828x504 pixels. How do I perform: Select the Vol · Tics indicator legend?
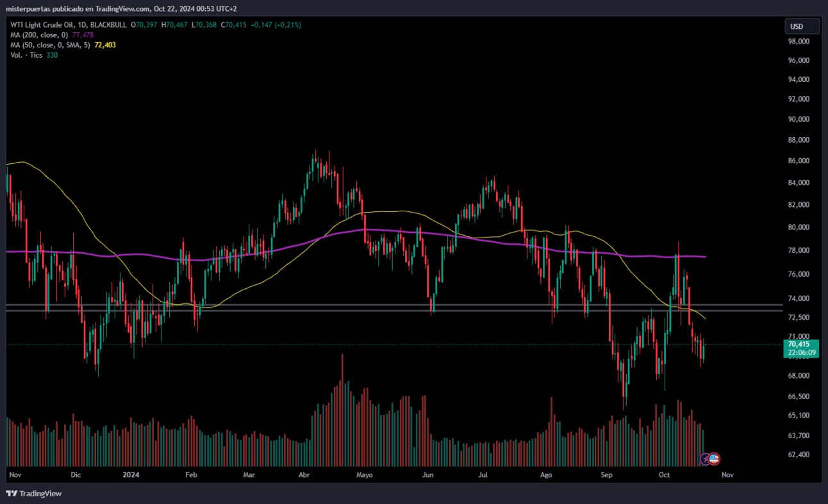pyautogui.click(x=26, y=55)
